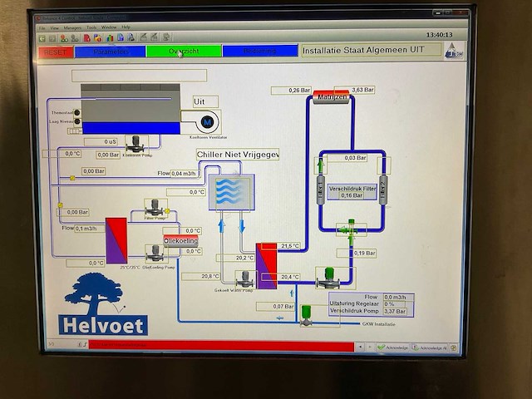This screenshot has width=532, height=399.
Task: Click the Verschildruk Pomp value field
Action: (x=395, y=312)
